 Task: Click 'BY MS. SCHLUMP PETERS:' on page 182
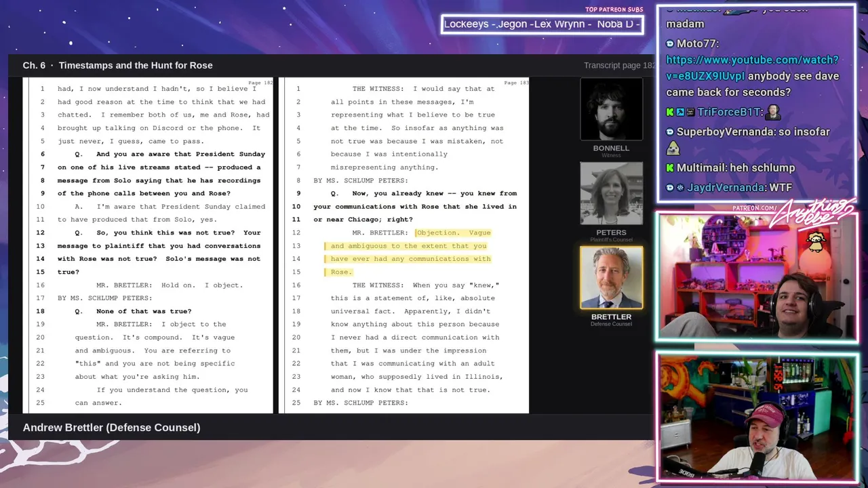click(x=104, y=298)
